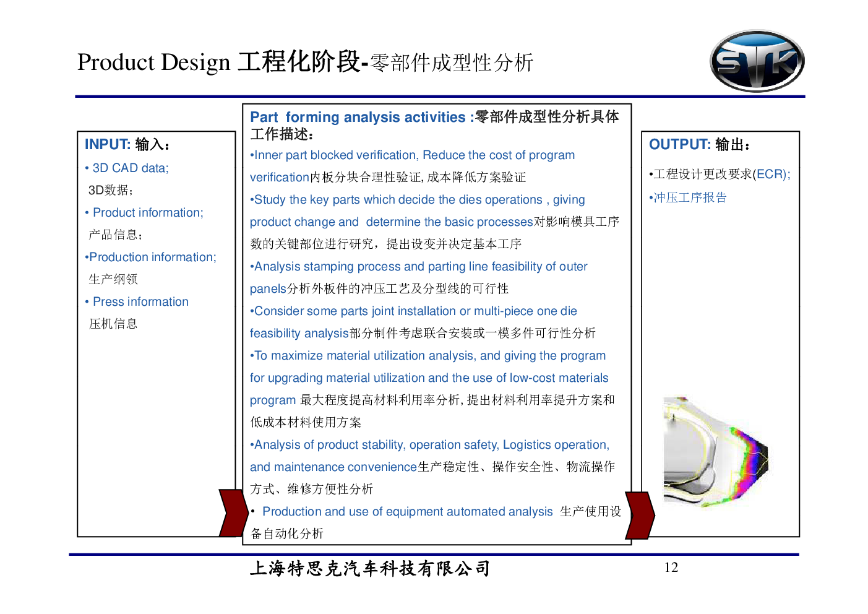Click the 'Press information' bullet
This screenshot has height=614, width=868.
[137, 301]
